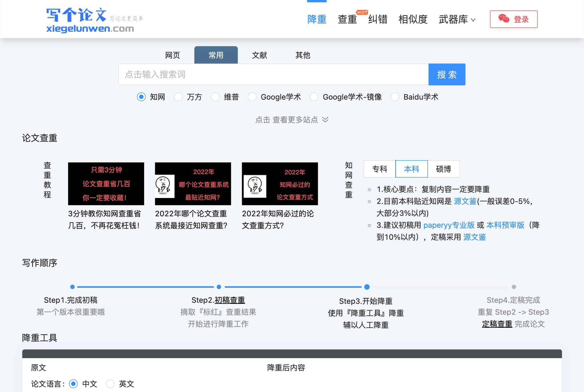Switch to the 文献 search tab
584x392 pixels.
[259, 55]
